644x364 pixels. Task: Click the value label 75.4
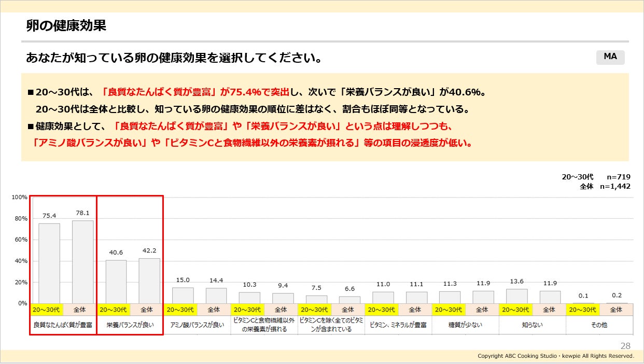[49, 216]
